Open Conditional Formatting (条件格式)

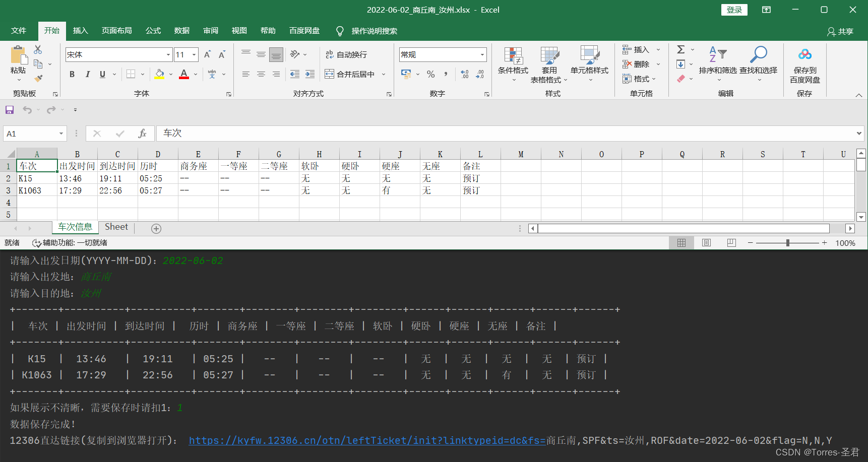click(513, 64)
